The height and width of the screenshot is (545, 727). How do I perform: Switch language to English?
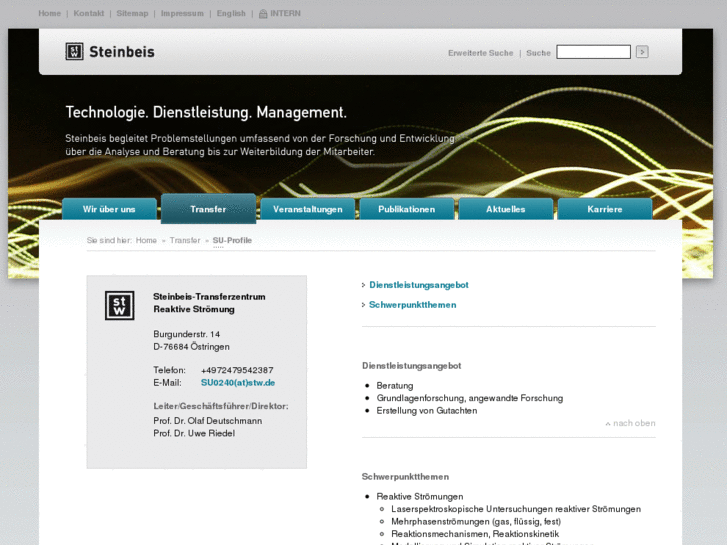(x=231, y=13)
